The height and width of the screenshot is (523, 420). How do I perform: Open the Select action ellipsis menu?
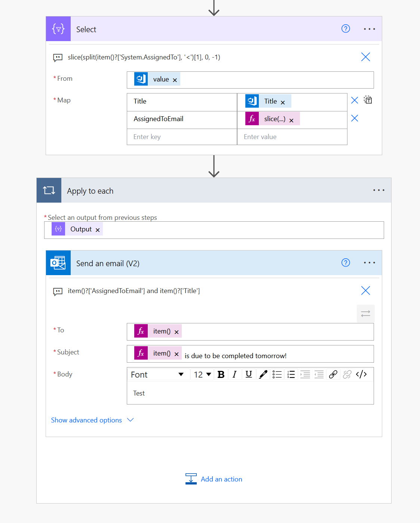click(369, 29)
